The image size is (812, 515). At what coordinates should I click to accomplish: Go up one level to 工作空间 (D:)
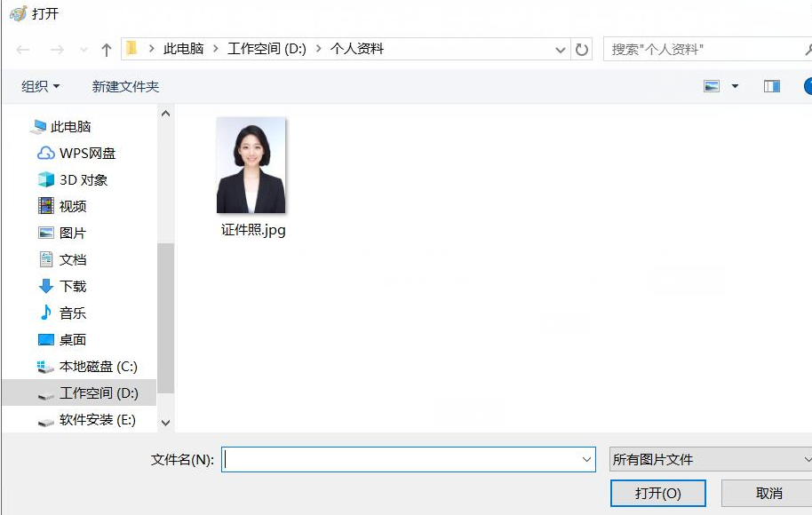coord(106,49)
